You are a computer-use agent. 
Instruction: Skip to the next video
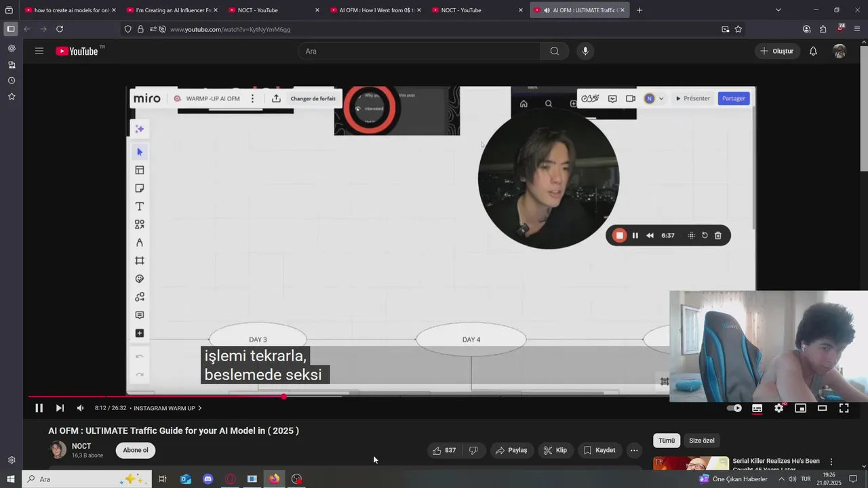(x=60, y=408)
